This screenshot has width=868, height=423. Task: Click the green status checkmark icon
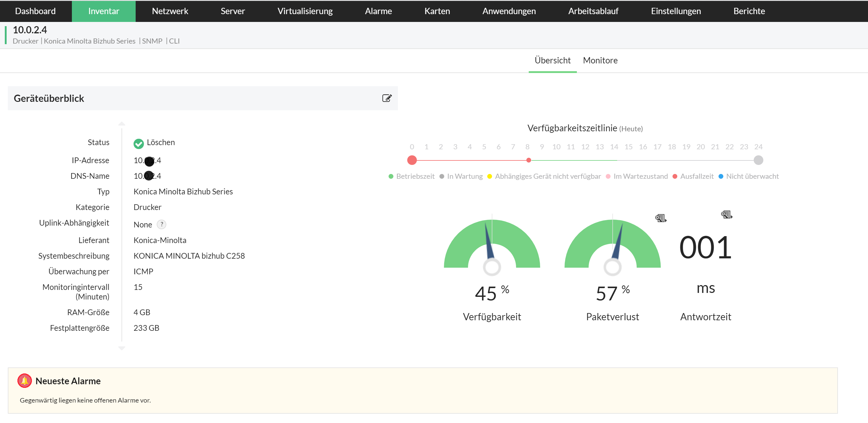pyautogui.click(x=138, y=143)
